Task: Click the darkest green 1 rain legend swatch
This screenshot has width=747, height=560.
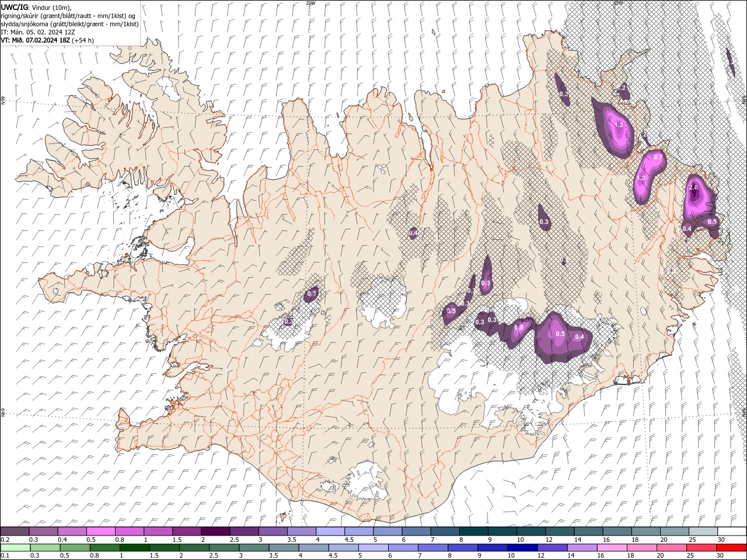Action: (x=134, y=548)
